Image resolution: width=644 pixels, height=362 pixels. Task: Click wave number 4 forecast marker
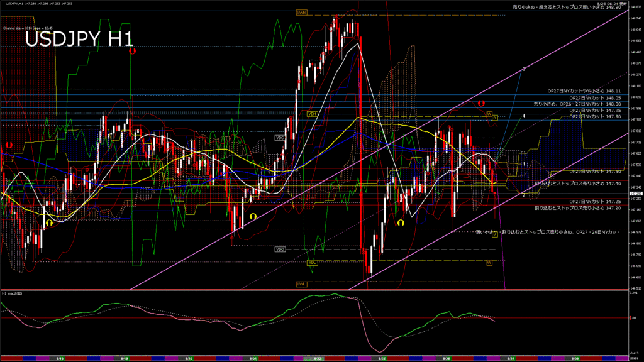[524, 116]
